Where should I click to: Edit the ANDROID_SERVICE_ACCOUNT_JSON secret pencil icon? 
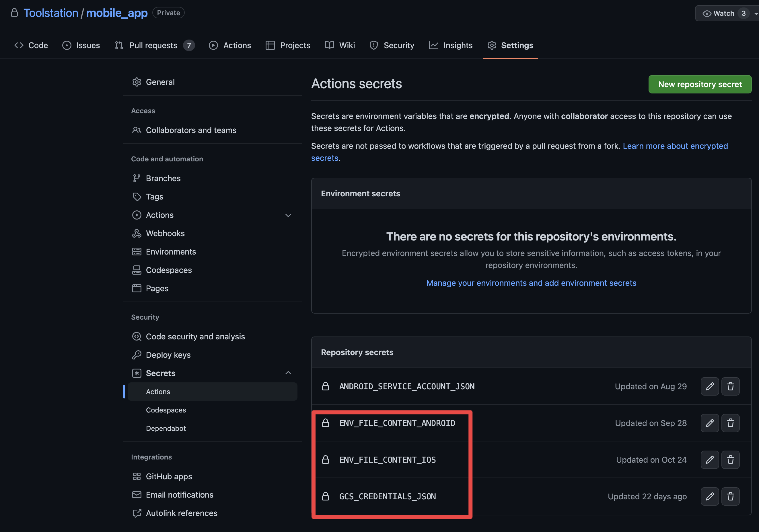(710, 386)
